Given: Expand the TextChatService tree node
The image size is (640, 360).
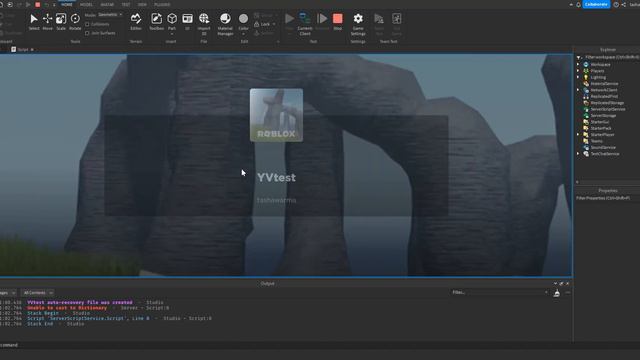Looking at the screenshot, I should click(578, 154).
